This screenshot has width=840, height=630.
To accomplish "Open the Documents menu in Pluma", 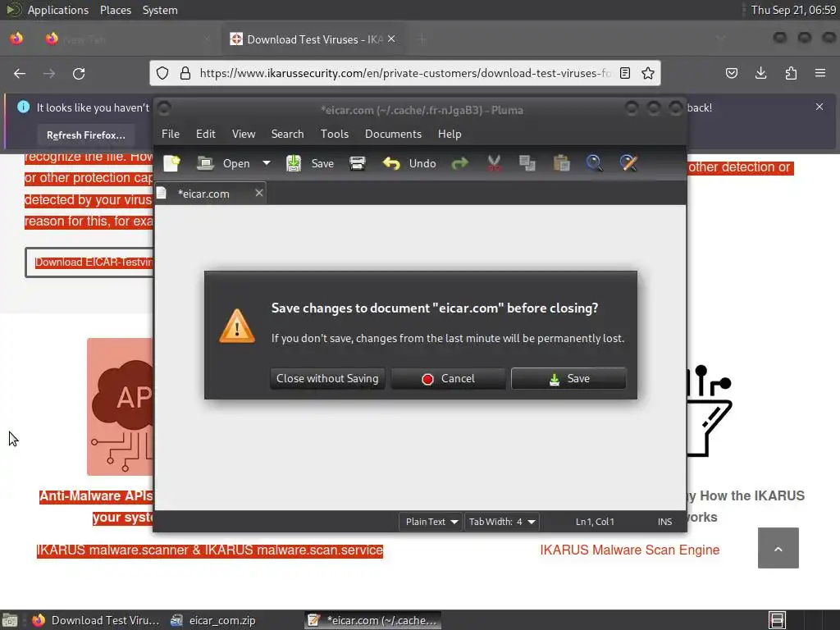I will (x=393, y=134).
